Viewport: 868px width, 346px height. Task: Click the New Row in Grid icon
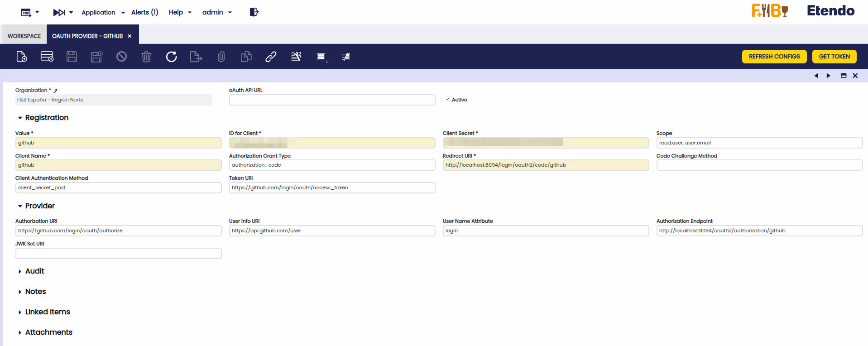47,57
